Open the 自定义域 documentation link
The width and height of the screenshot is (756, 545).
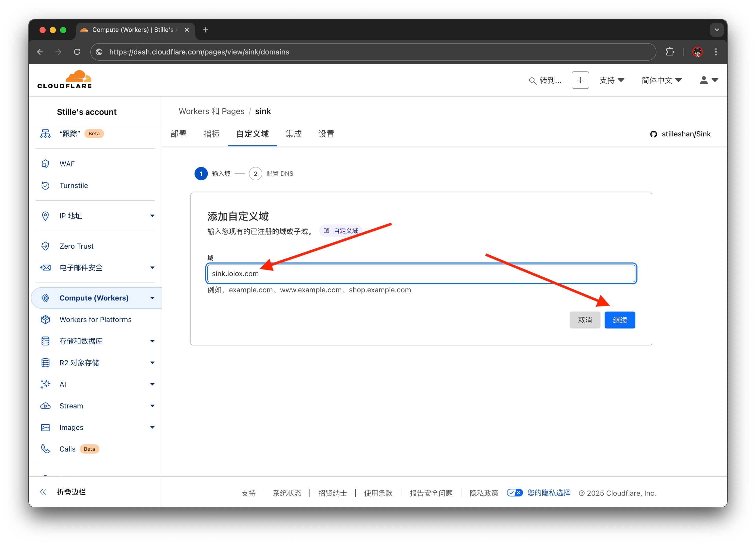(341, 231)
